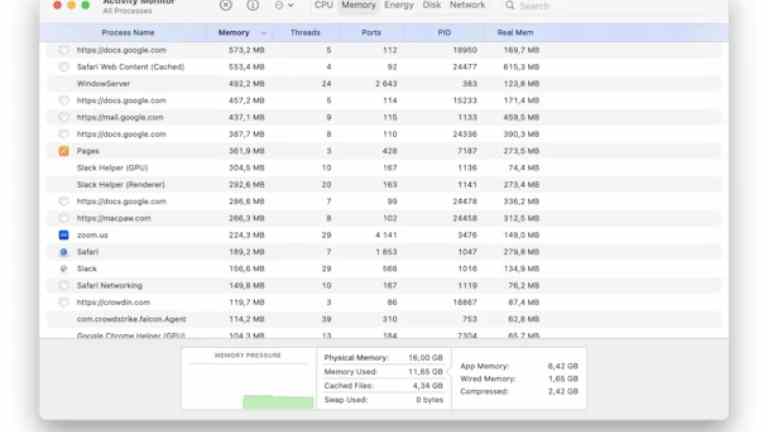Viewport: 768px width, 432px height.
Task: Switch to the Memory tab
Action: coord(359,5)
